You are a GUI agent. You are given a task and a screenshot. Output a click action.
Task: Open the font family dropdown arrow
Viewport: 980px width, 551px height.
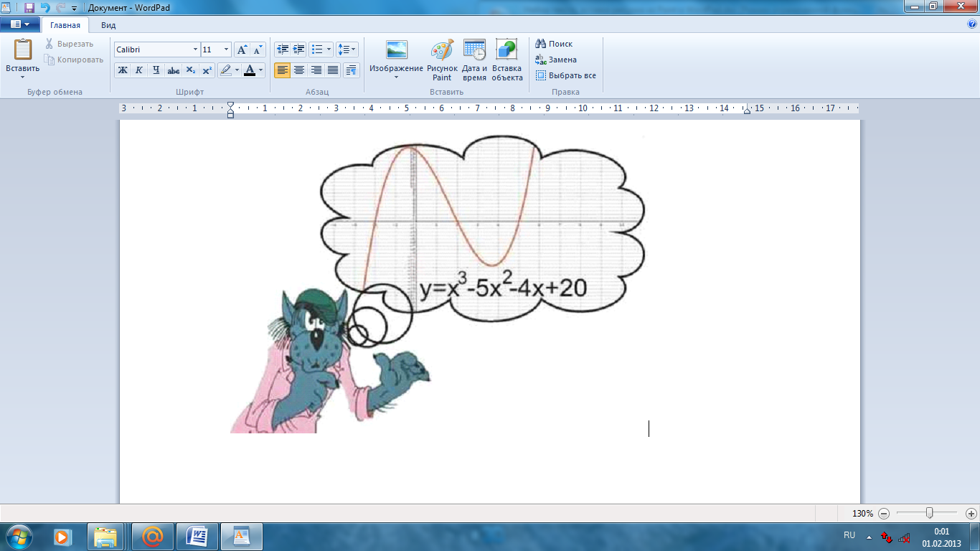tap(195, 50)
